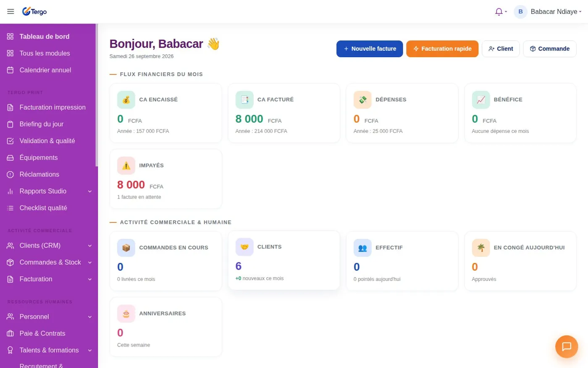Expand Commandes & Stock submenu

89,262
